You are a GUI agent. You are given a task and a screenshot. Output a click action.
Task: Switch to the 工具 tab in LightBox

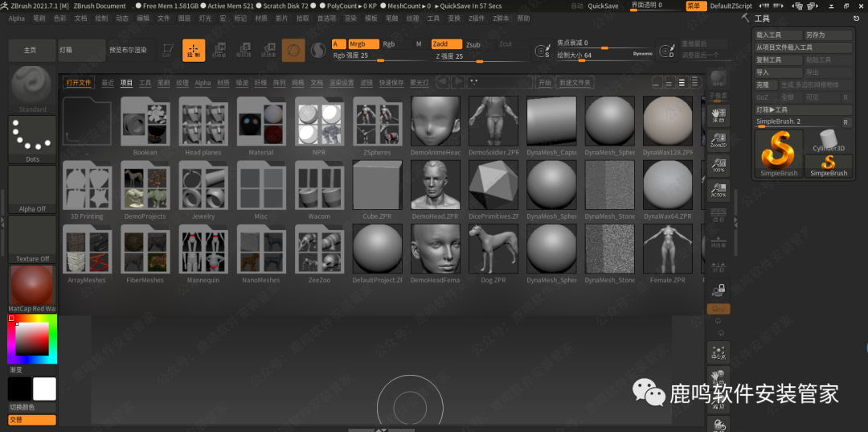click(145, 83)
